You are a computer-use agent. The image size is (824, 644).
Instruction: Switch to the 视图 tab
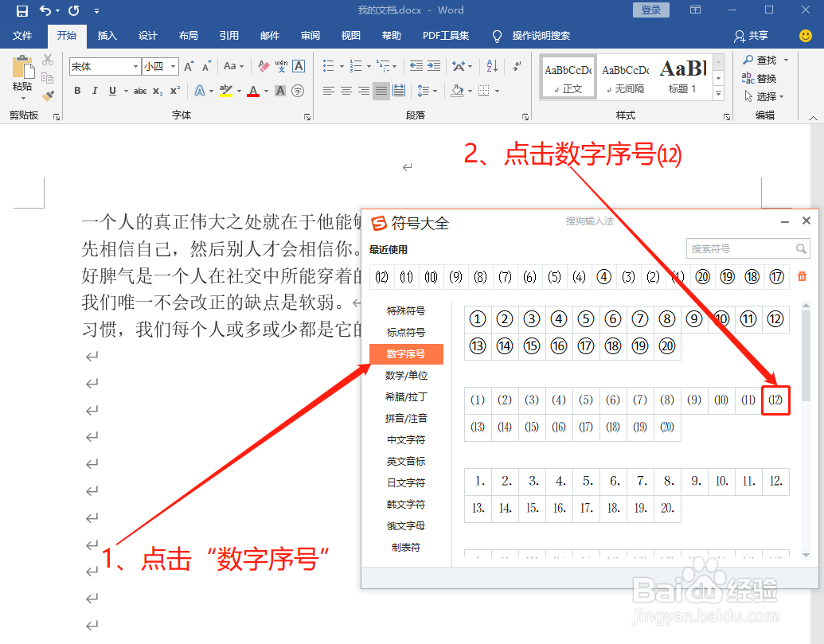[x=350, y=36]
